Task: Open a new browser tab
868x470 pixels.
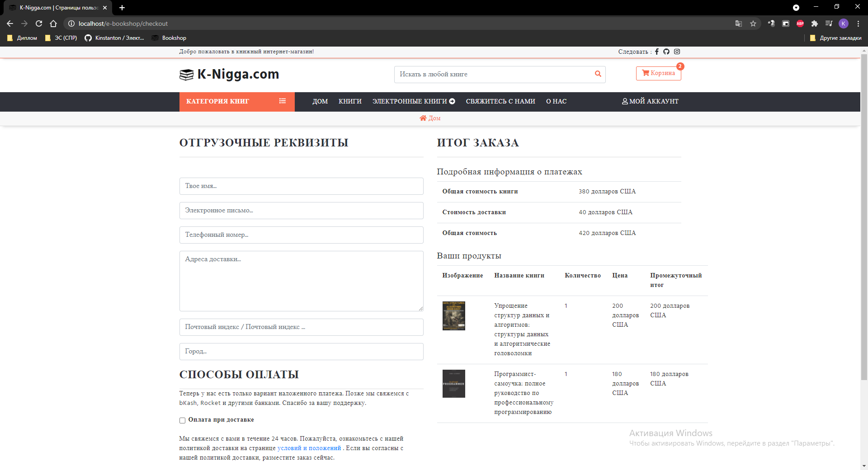Action: (x=122, y=8)
